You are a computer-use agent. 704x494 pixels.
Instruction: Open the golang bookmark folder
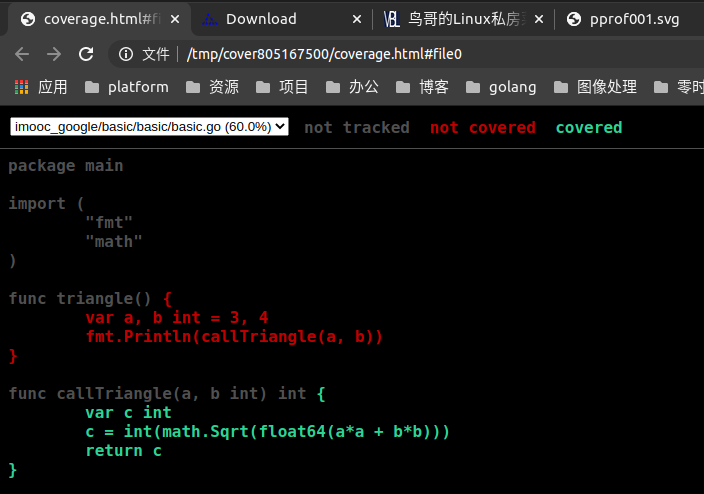click(501, 87)
